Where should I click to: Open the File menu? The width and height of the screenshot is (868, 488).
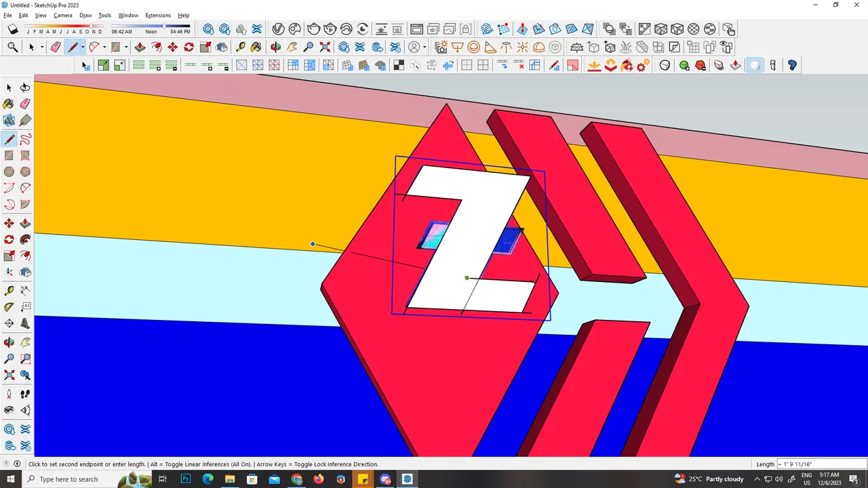(7, 15)
